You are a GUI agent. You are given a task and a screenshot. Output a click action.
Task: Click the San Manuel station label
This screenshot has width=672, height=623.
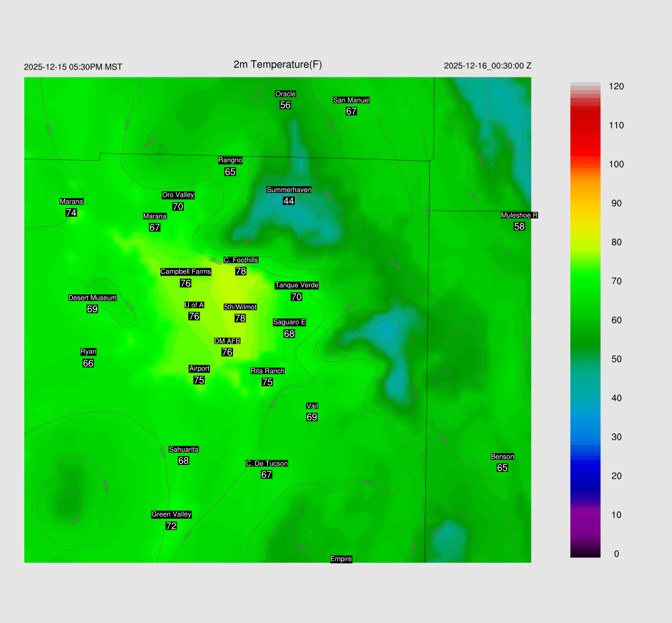tap(351, 100)
